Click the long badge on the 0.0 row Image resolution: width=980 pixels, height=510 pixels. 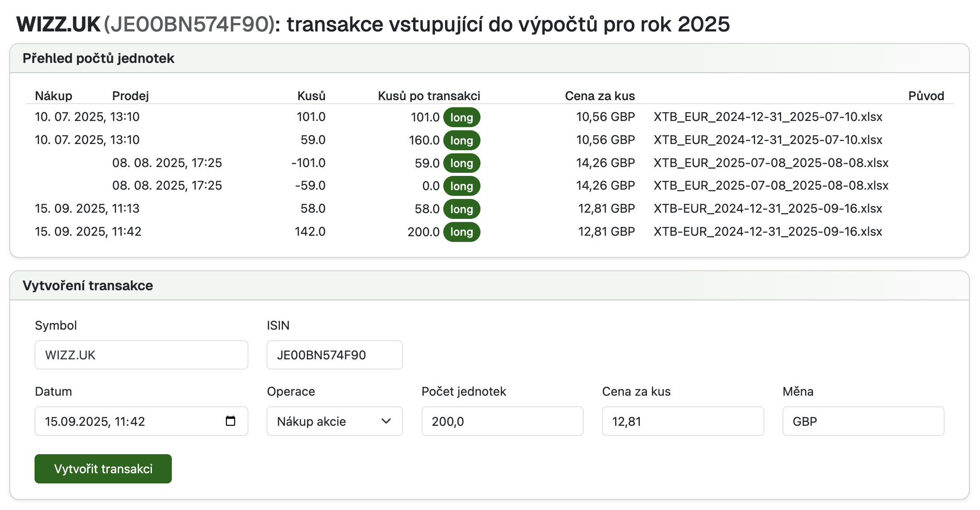(x=461, y=186)
